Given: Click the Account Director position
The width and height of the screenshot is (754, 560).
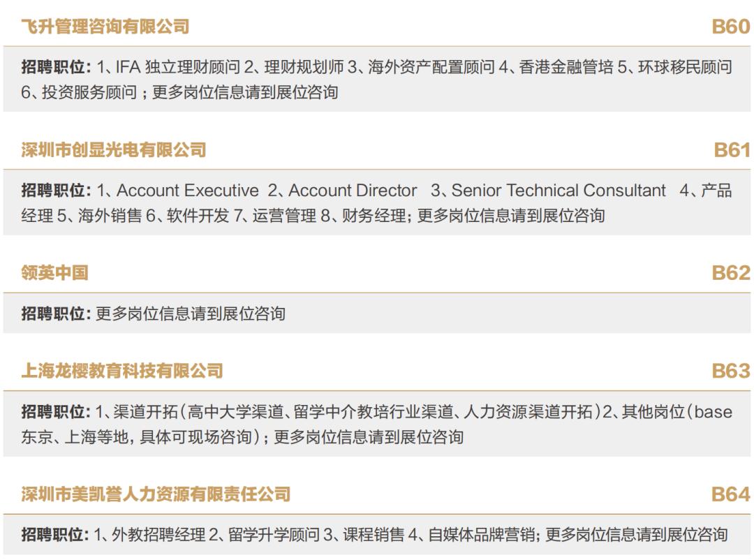Looking at the screenshot, I should coord(353,191).
